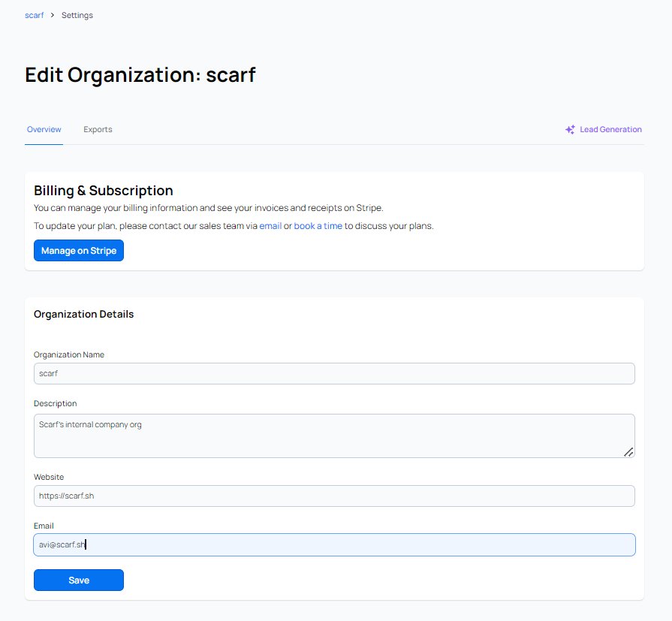Click the Website field label
Viewport: 672px width, 621px height.
point(49,477)
